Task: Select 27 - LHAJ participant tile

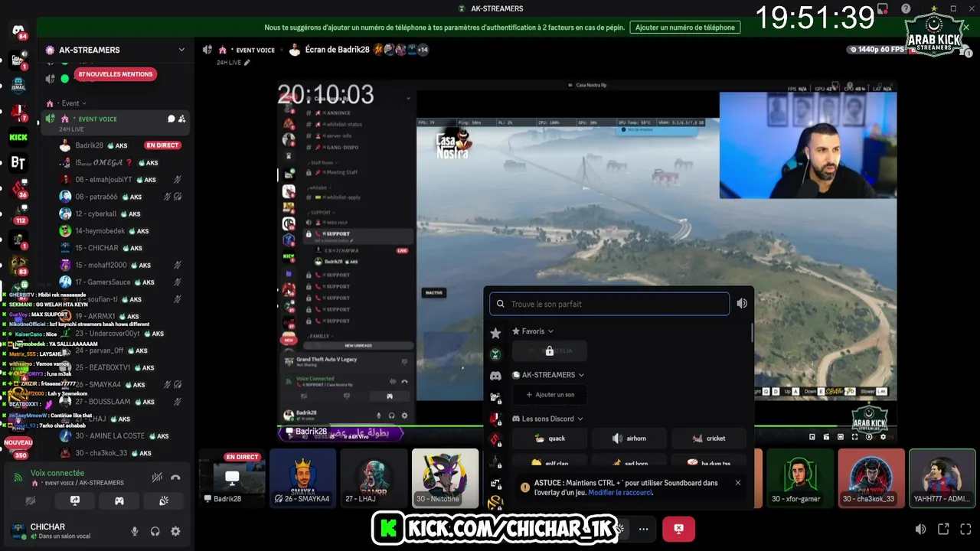Action: tap(374, 478)
